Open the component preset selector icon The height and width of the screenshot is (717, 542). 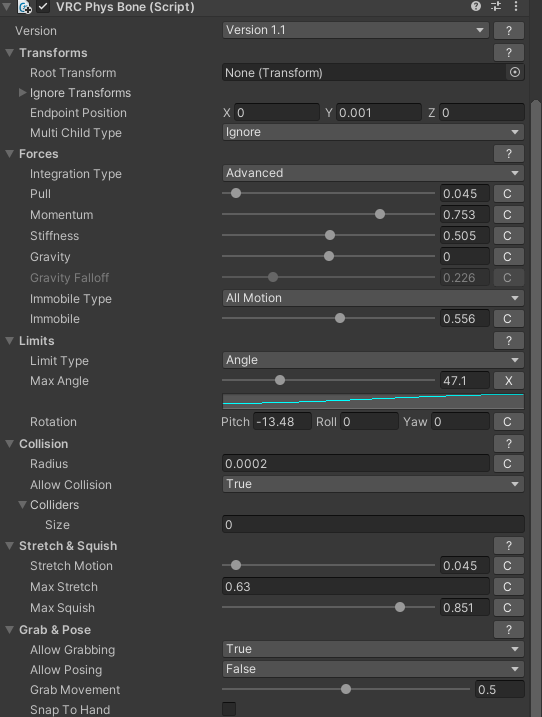[x=496, y=6]
